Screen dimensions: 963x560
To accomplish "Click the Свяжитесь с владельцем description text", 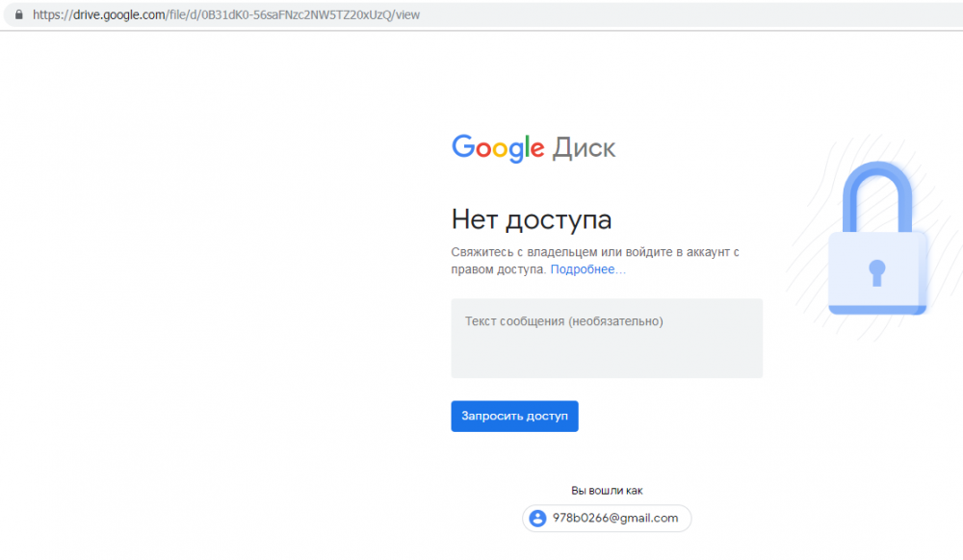I will [595, 261].
